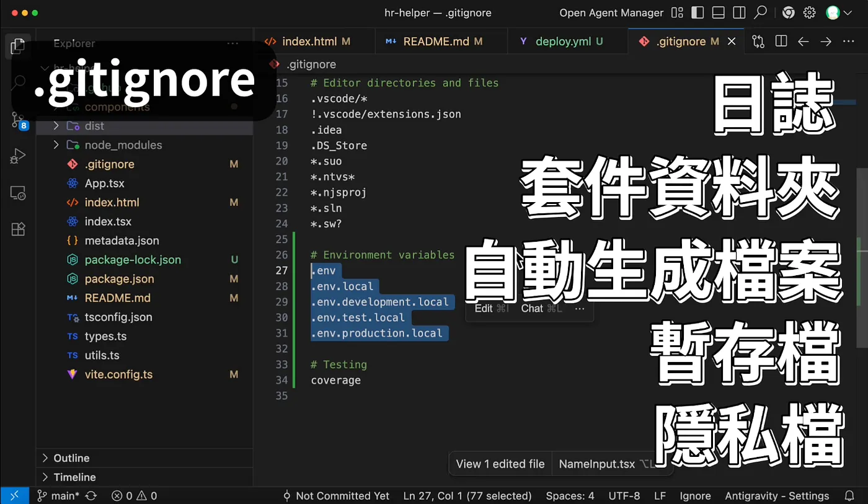Image resolution: width=868 pixels, height=504 pixels.
Task: Open the selection popup's ellipsis menu
Action: pyautogui.click(x=580, y=308)
